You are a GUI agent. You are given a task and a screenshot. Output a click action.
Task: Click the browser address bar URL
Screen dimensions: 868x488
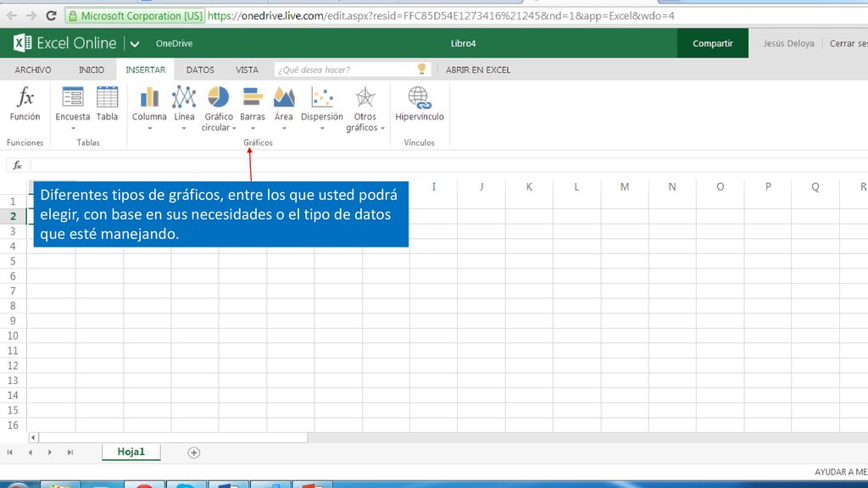point(441,16)
